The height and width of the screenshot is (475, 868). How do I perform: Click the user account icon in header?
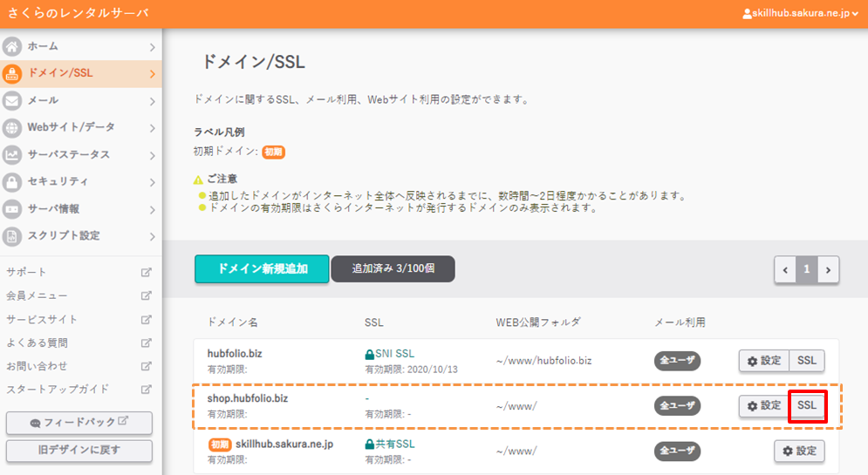point(747,13)
